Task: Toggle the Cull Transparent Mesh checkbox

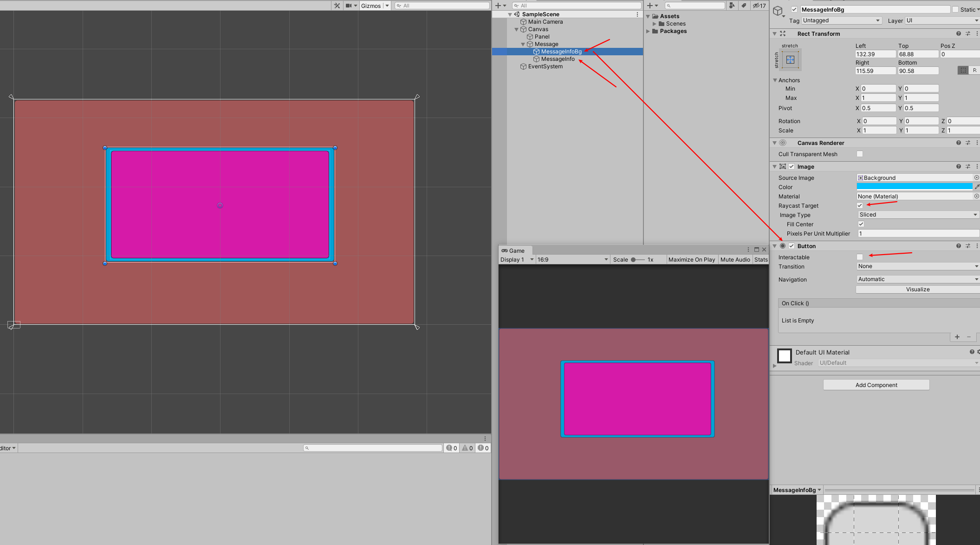Action: (x=860, y=154)
